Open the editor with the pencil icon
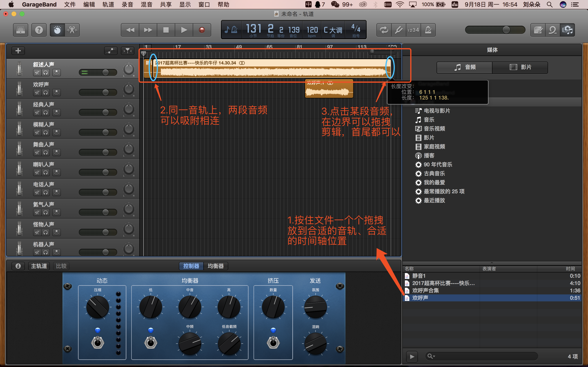The width and height of the screenshot is (588, 367). pos(538,30)
